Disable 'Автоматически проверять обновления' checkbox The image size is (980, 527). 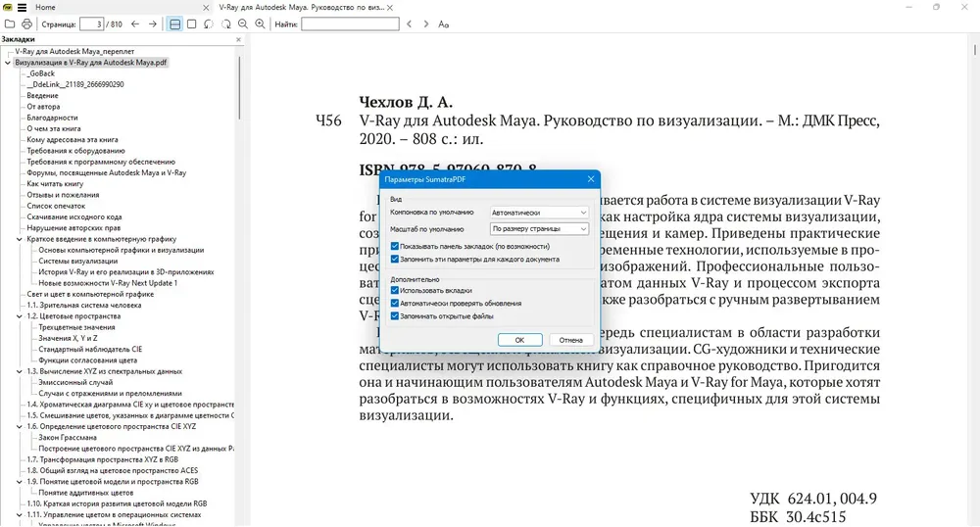[394, 303]
